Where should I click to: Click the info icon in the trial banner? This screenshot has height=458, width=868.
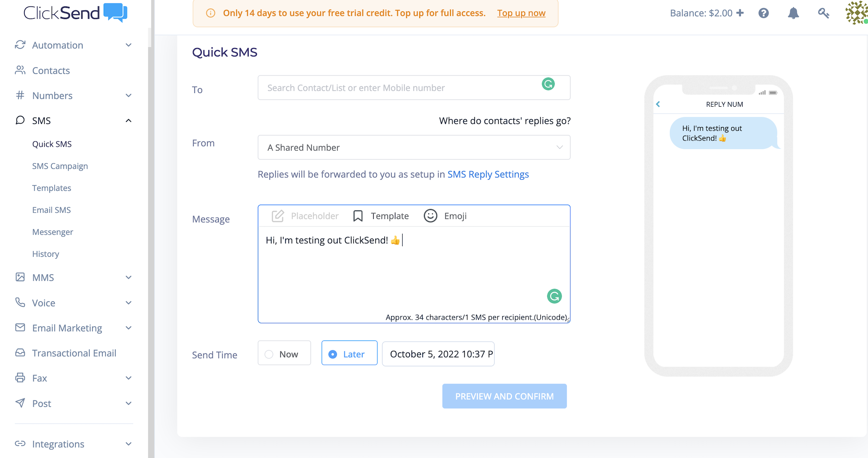pyautogui.click(x=210, y=13)
